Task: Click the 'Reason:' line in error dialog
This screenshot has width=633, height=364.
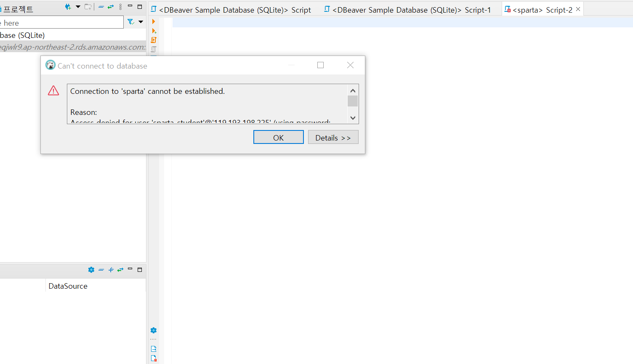Action: click(83, 112)
